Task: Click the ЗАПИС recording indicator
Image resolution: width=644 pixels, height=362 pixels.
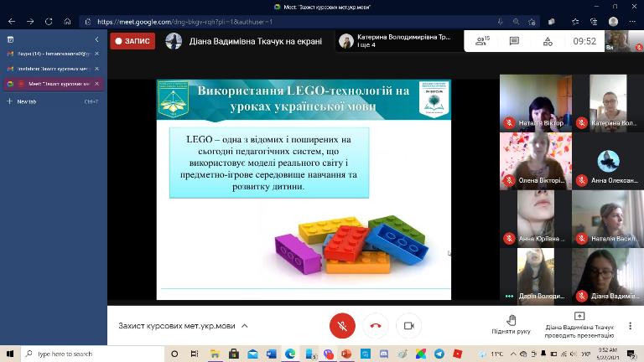Action: (x=132, y=41)
